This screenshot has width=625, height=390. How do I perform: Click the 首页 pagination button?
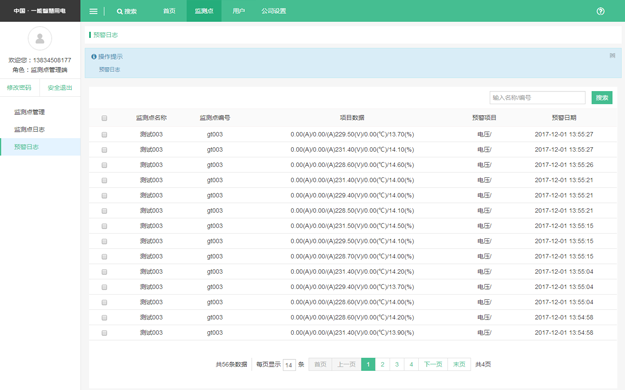[x=320, y=364]
